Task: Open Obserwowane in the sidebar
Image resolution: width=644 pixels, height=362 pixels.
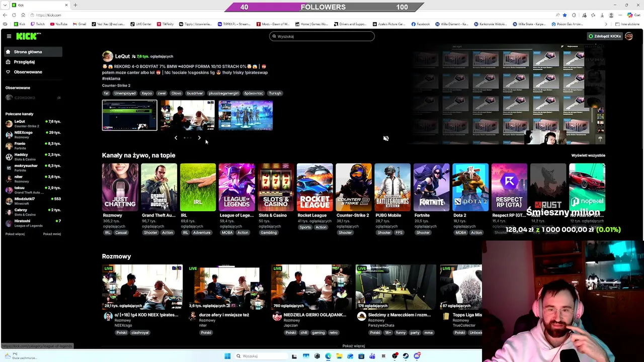Action: pos(33,72)
